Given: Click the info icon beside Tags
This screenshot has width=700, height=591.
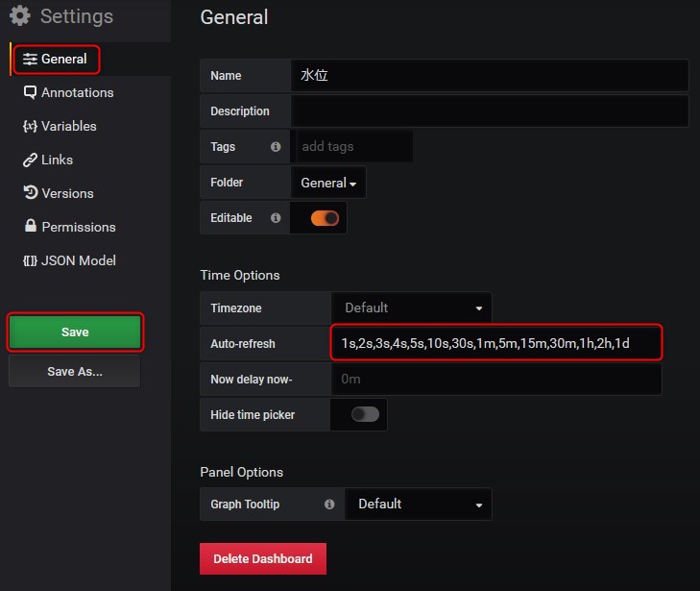Looking at the screenshot, I should pyautogui.click(x=276, y=147).
